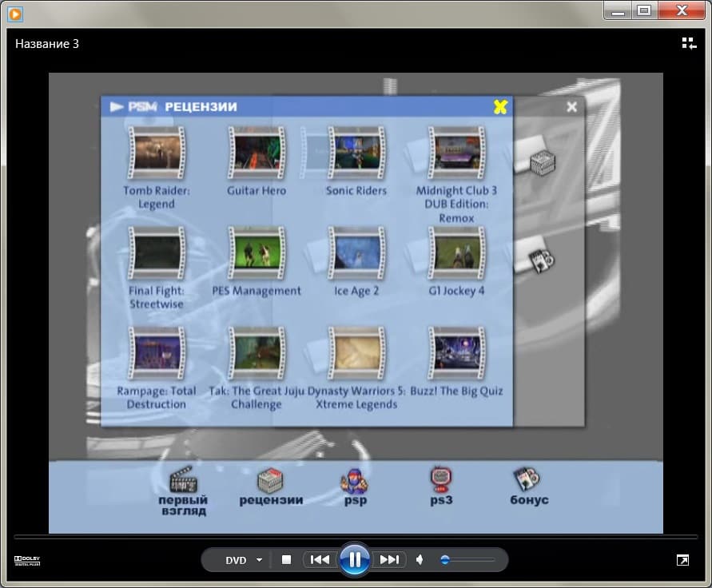Click the DVD button in player controls
The width and height of the screenshot is (712, 588).
tap(236, 560)
